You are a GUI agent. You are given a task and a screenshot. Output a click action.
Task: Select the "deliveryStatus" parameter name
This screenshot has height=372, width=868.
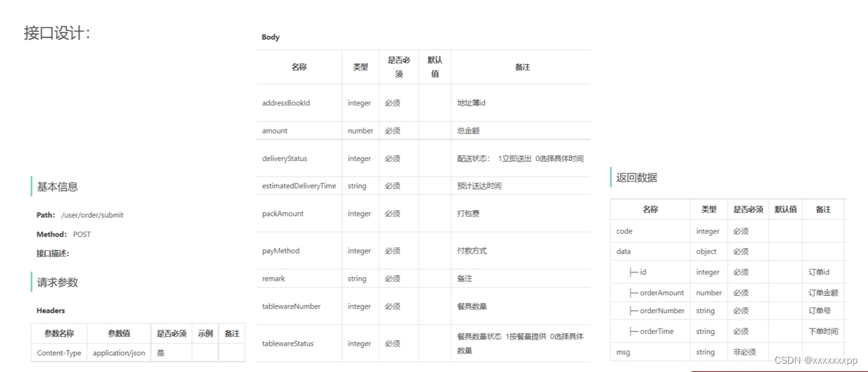[284, 158]
